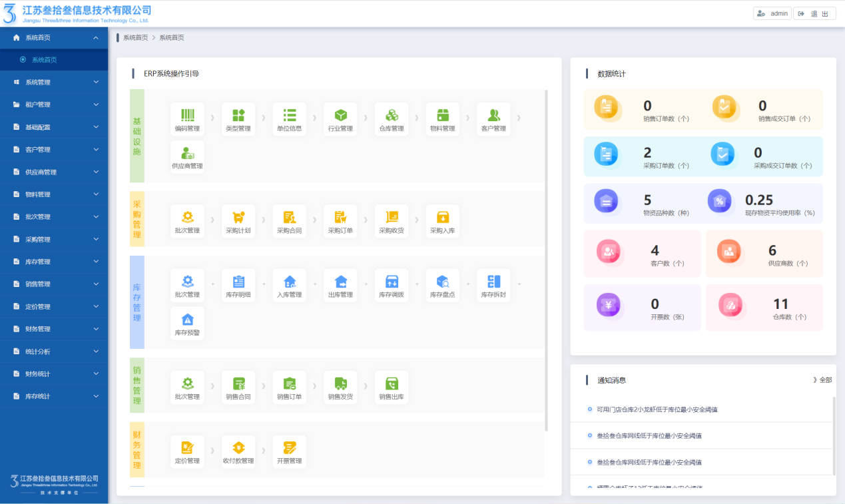The width and height of the screenshot is (845, 504).
Task: Select the 销售发货 truck icon
Action: pos(340,384)
